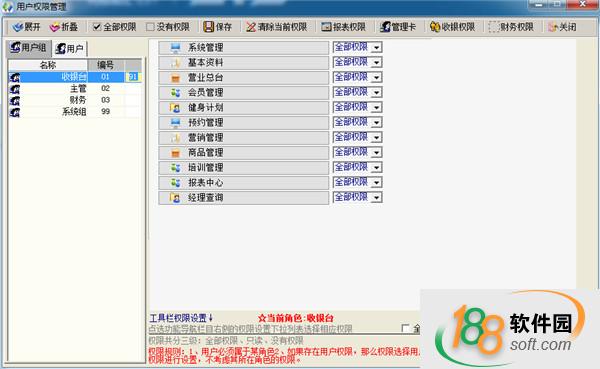Click the 关闭 close toolbar button
Image resolution: width=600 pixels, height=369 pixels.
[562, 27]
